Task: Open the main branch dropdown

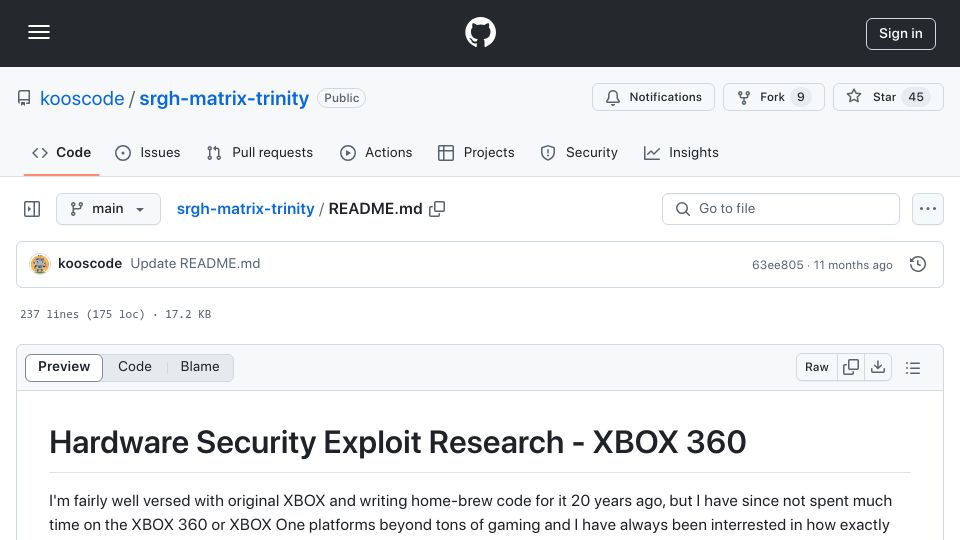Action: pyautogui.click(x=108, y=209)
